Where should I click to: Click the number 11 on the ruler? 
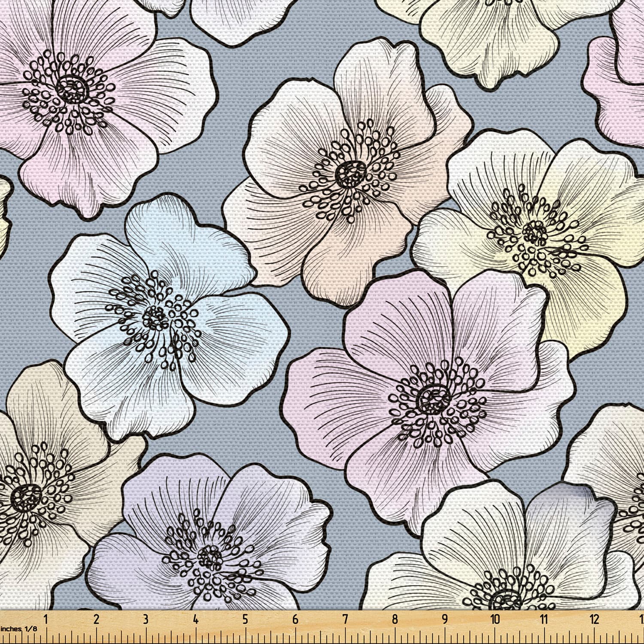pos(544,620)
